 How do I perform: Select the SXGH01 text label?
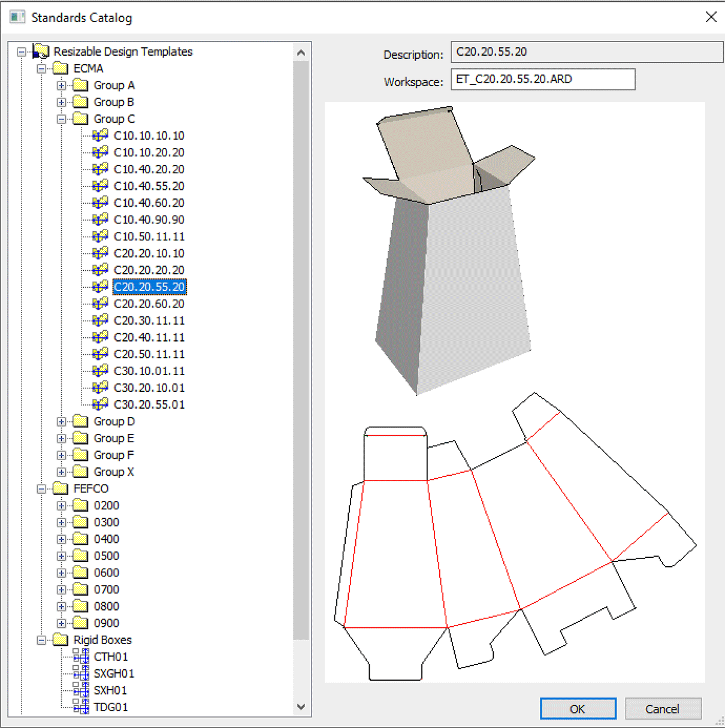pyautogui.click(x=114, y=673)
